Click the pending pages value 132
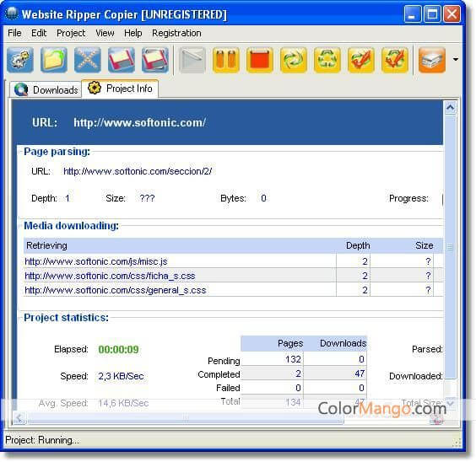Screen dimensions: 476x462 tap(293, 359)
